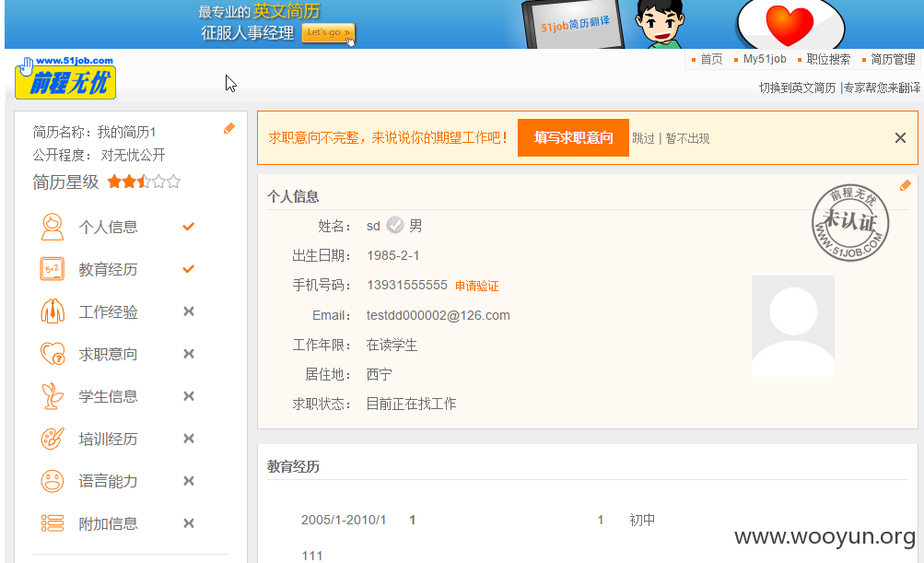Screen dimensions: 924x563
Task: Click the 简历名称 我的简历1 text
Action: 94,132
